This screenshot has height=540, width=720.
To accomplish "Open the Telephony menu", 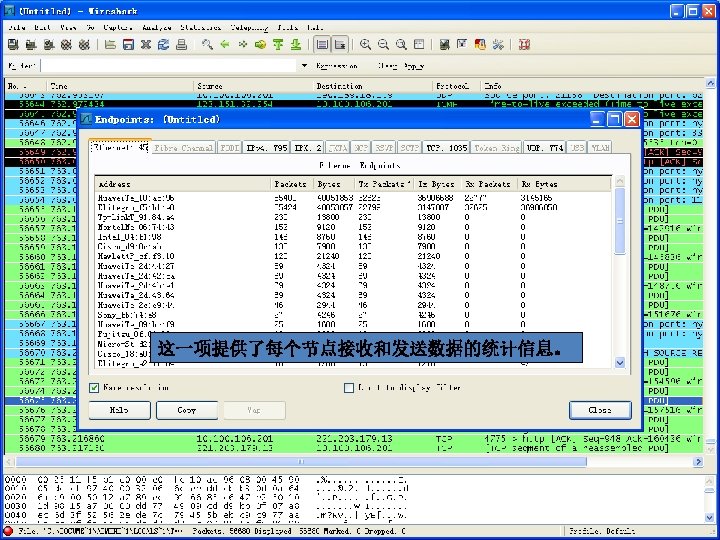I will [249, 28].
